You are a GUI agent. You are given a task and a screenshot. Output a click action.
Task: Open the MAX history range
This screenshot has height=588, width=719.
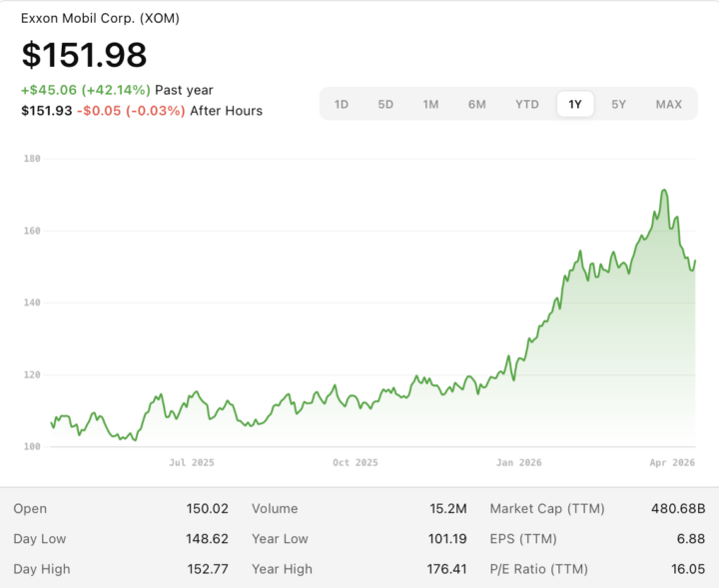point(668,105)
